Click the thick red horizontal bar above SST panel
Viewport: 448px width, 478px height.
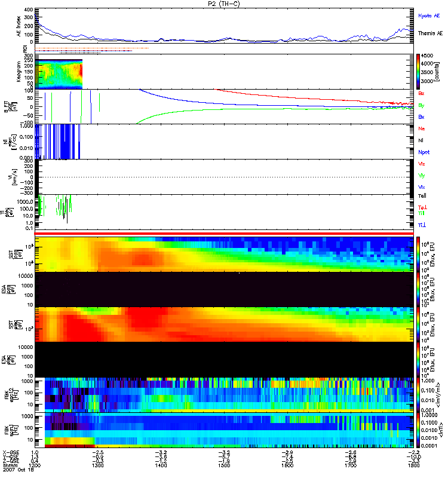point(224,234)
